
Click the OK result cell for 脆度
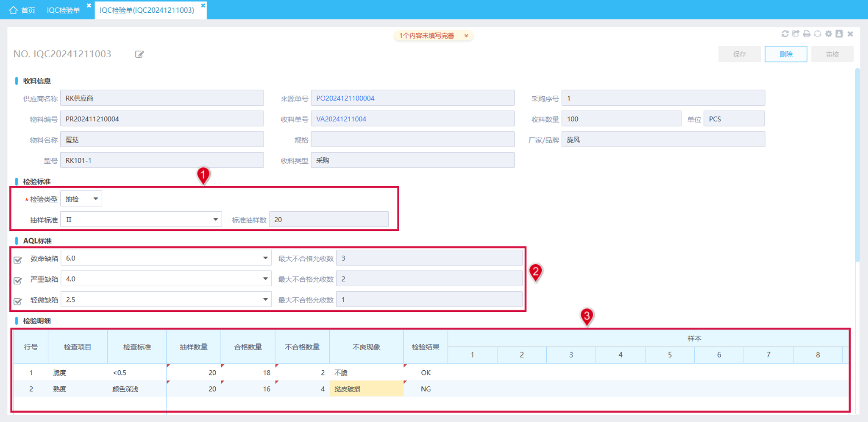[426, 373]
